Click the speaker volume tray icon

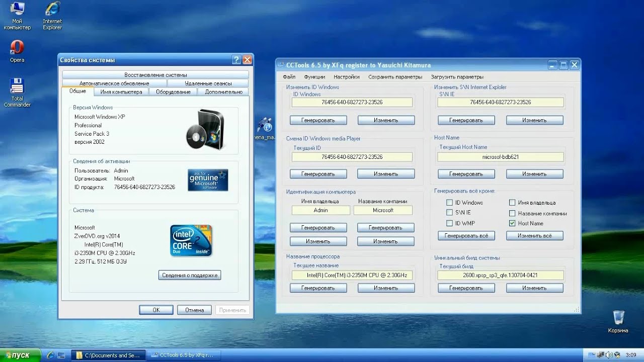tap(608, 355)
